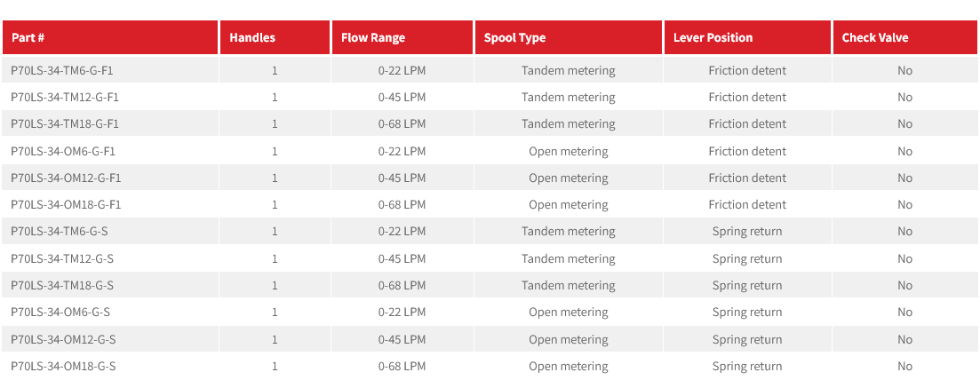
Task: Open part P70LS-34-OM6-G-F1
Action: 63,151
